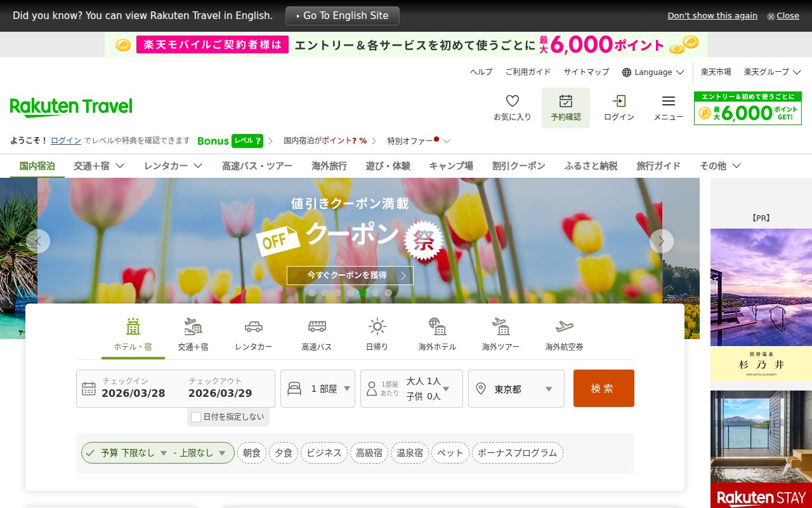Open the Language dropdown
The image size is (812, 508).
[653, 72]
